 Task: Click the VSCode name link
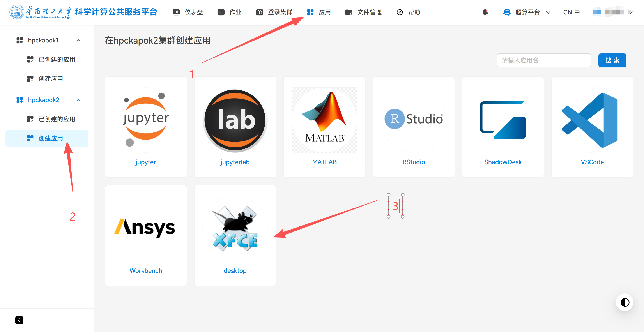click(592, 162)
